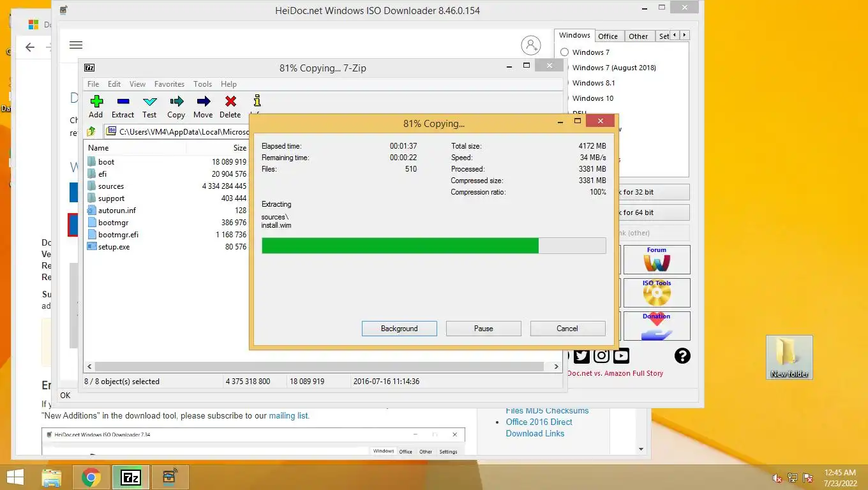This screenshot has width=868, height=490.
Task: Click the Donation heart icon
Action: 657,326
